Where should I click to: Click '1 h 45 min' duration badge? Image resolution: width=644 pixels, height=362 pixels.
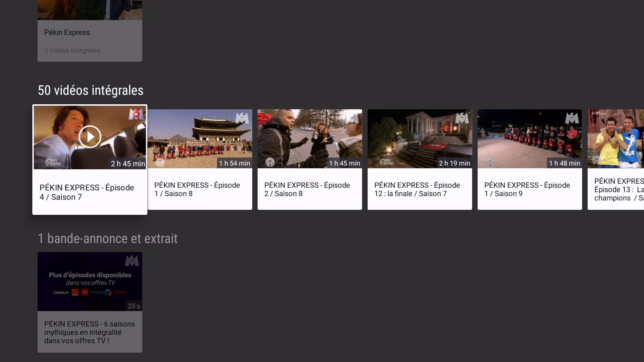(344, 163)
